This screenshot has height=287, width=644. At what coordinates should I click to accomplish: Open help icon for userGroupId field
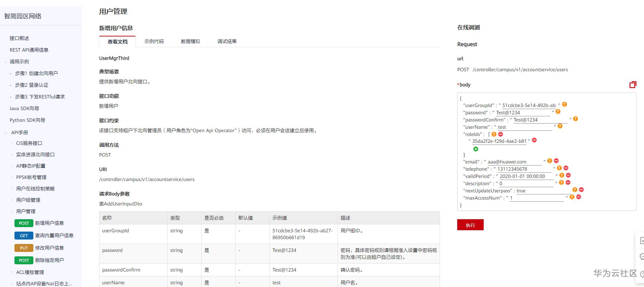coord(565,105)
